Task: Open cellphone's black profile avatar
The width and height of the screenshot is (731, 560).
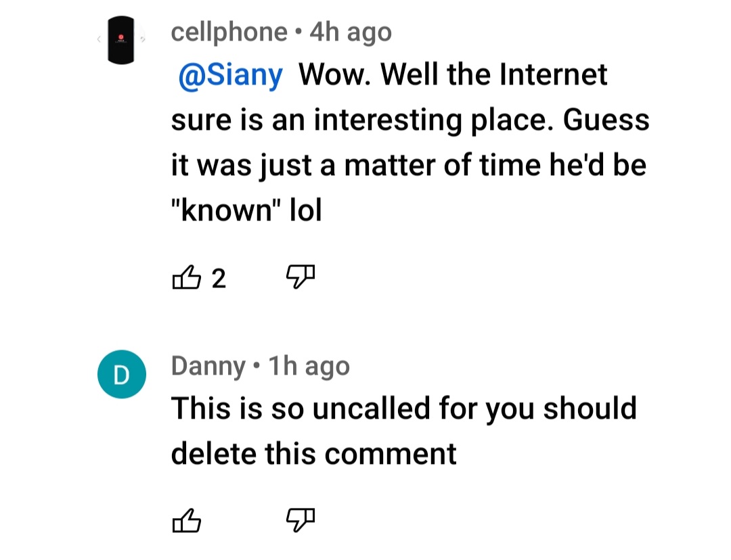Action: [x=121, y=40]
